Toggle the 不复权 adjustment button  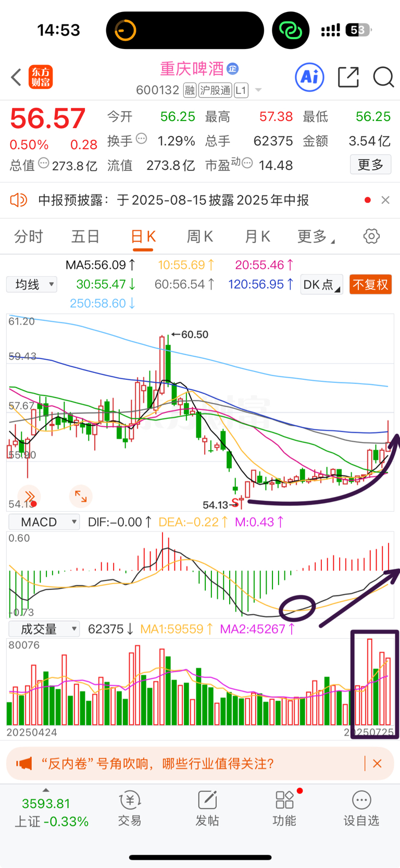(370, 284)
